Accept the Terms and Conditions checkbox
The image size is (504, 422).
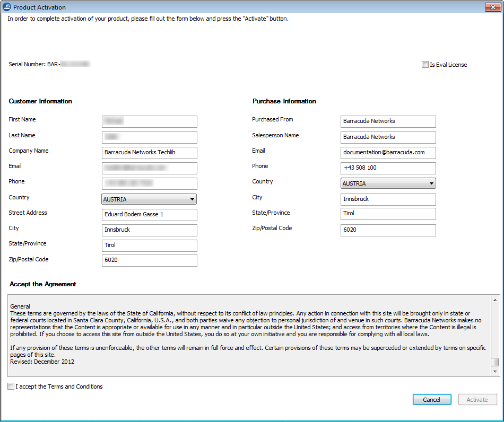(x=11, y=386)
